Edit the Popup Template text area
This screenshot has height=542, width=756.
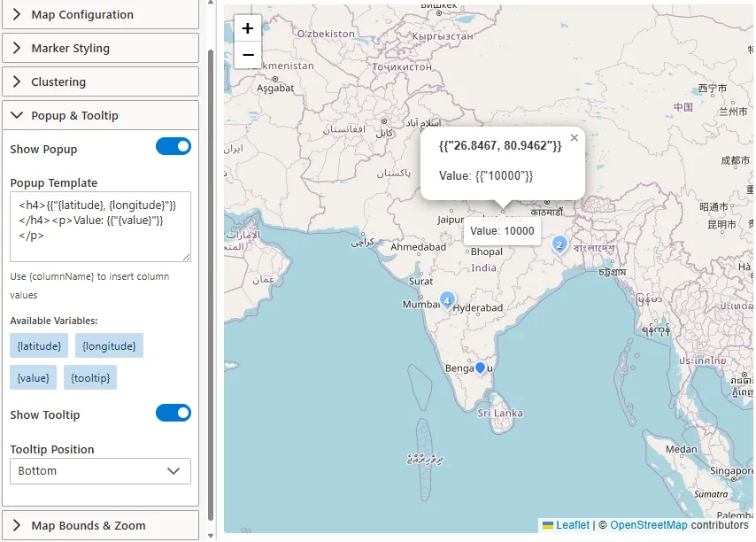coord(100,227)
